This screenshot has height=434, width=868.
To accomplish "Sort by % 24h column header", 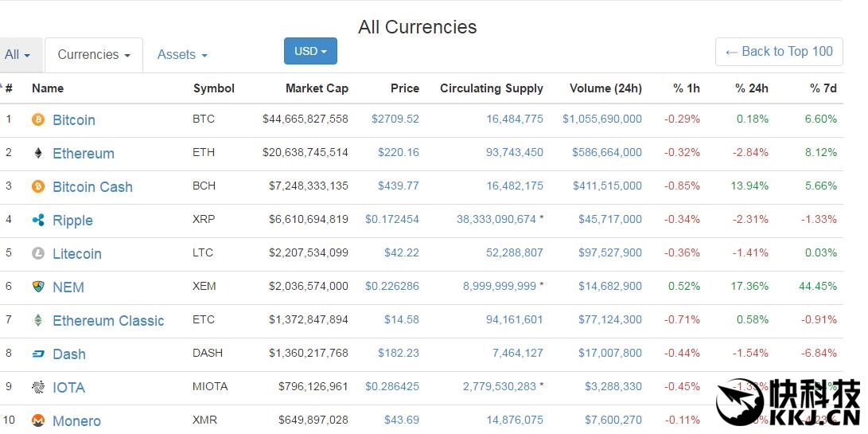I will pos(752,88).
